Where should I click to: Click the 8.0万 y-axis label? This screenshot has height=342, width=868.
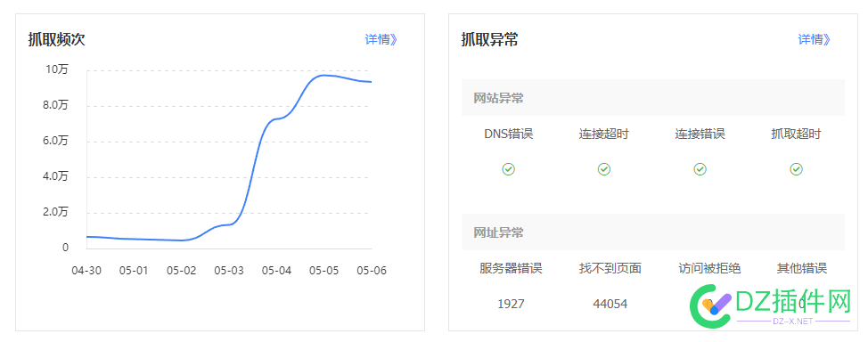coord(56,105)
